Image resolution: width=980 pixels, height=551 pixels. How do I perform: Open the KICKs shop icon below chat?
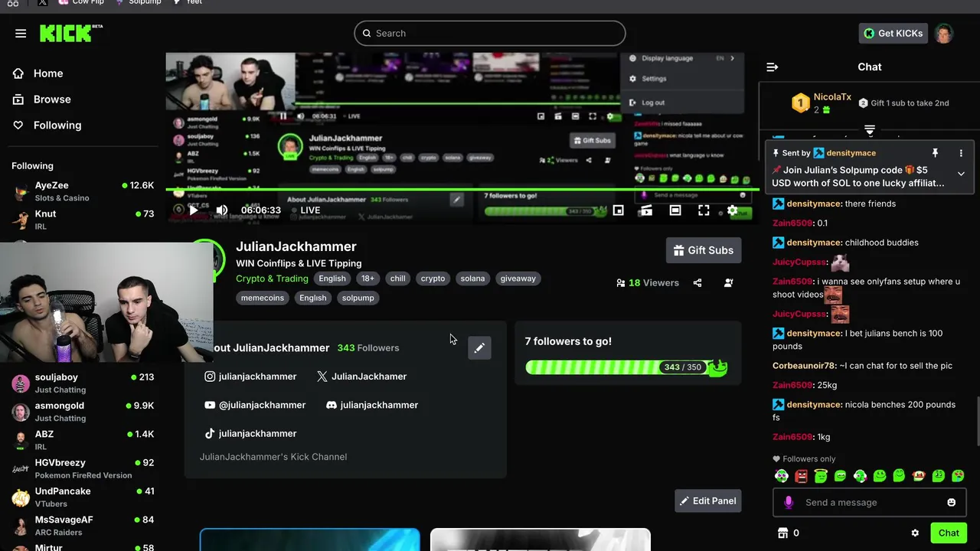click(782, 533)
